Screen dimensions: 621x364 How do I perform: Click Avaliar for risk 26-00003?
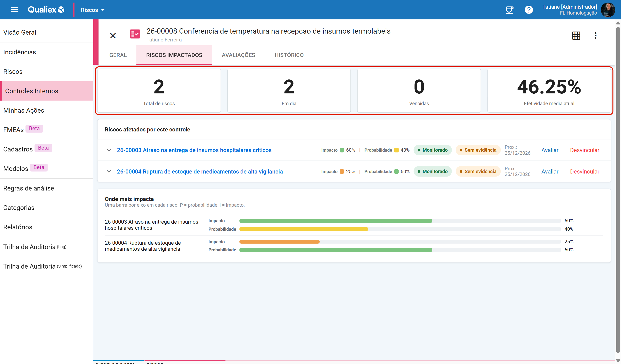[550, 150]
